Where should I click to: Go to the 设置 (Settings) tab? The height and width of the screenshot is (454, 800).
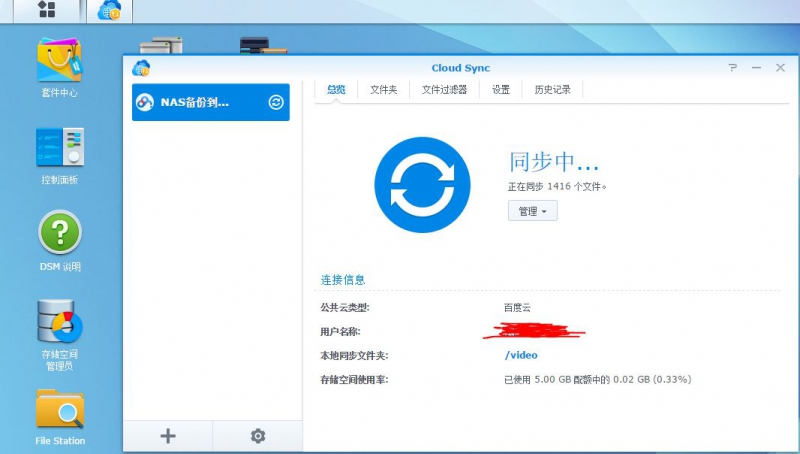[x=501, y=90]
